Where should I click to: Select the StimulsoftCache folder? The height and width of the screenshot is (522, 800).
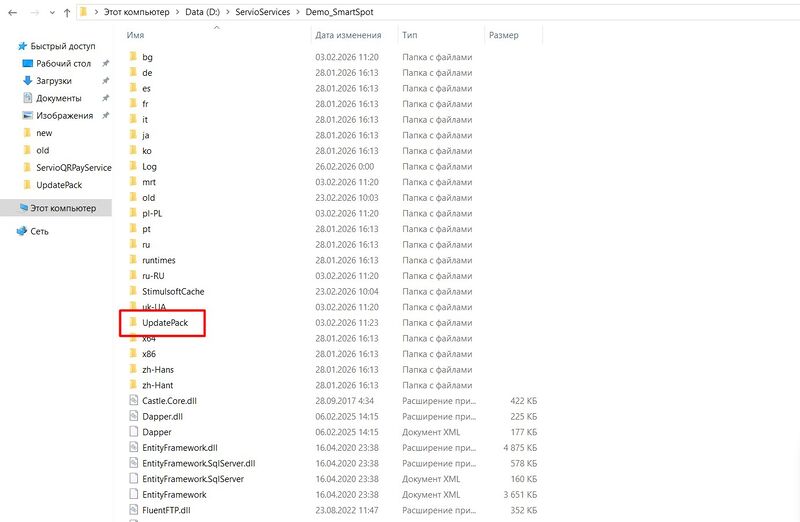[x=173, y=291]
